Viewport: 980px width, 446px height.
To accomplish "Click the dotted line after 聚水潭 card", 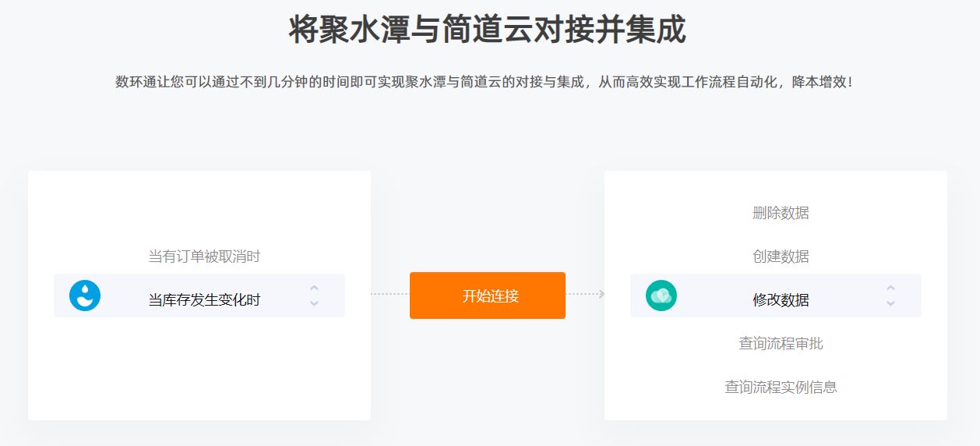I will tap(390, 294).
